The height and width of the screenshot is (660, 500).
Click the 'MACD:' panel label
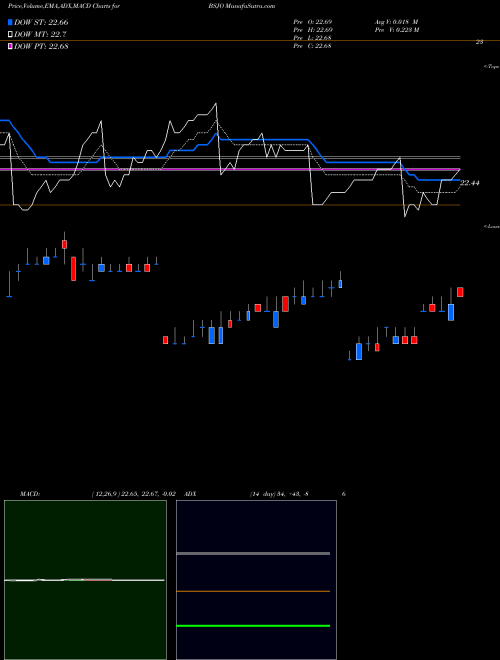tap(30, 494)
